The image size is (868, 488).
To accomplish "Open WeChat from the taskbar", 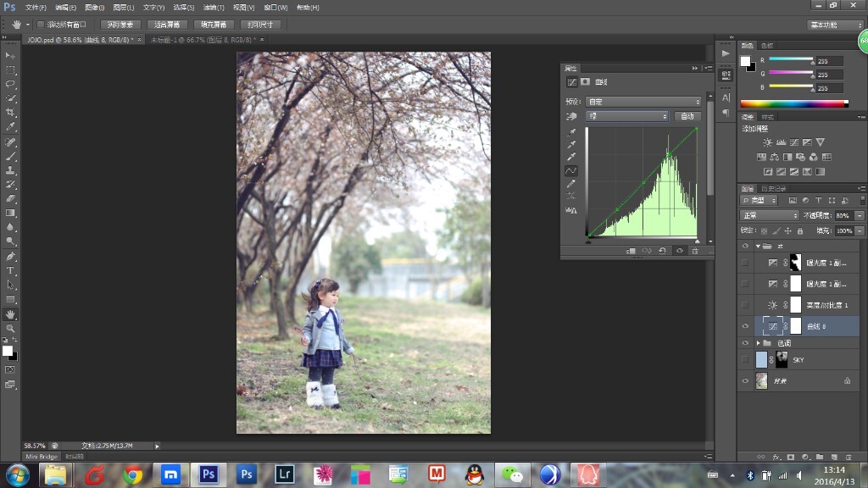I will coord(512,474).
